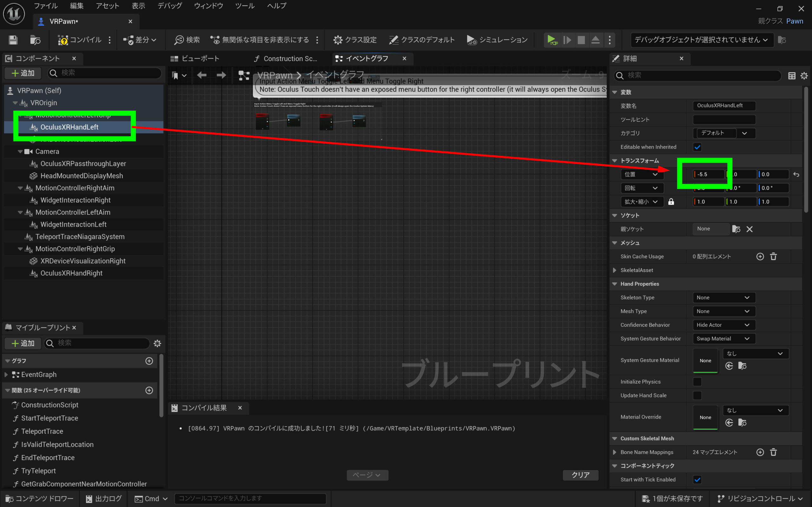This screenshot has height=507, width=812.
Task: Click trash icon beside Skin Cache Usage
Action: point(773,257)
